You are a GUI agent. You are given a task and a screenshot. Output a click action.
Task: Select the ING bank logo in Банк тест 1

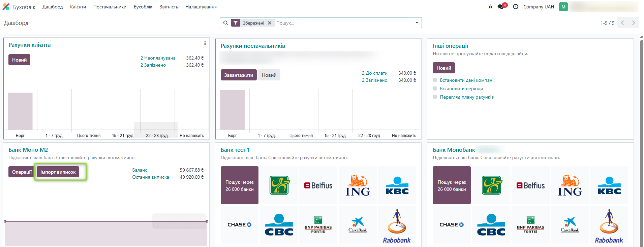point(358,185)
